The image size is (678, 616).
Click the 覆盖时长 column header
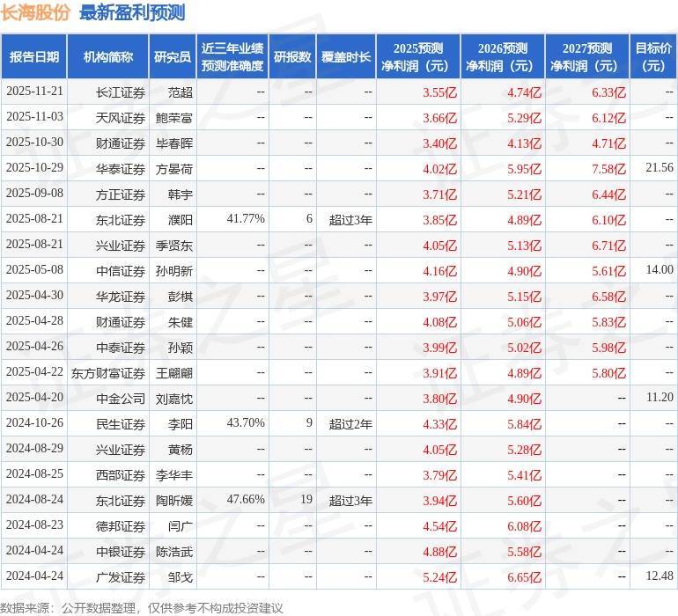point(346,57)
